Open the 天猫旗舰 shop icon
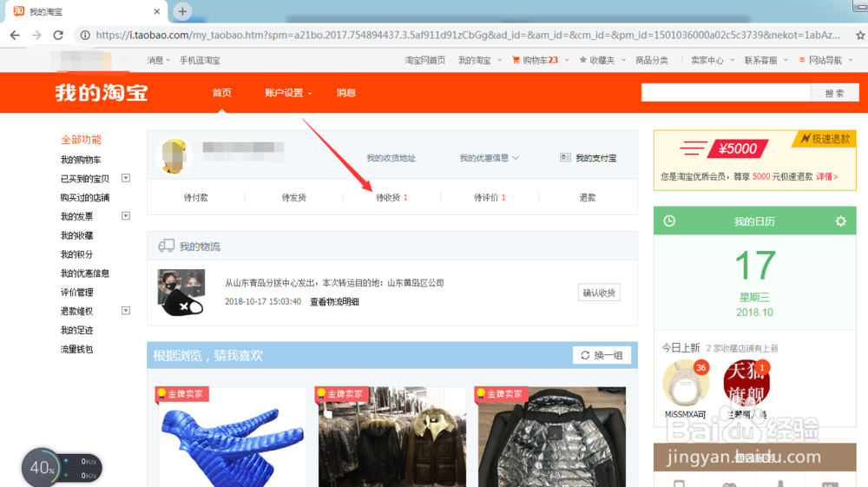 click(746, 383)
